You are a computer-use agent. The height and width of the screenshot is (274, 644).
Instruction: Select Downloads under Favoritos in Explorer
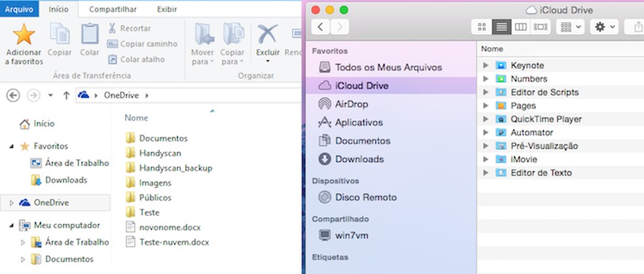click(59, 180)
